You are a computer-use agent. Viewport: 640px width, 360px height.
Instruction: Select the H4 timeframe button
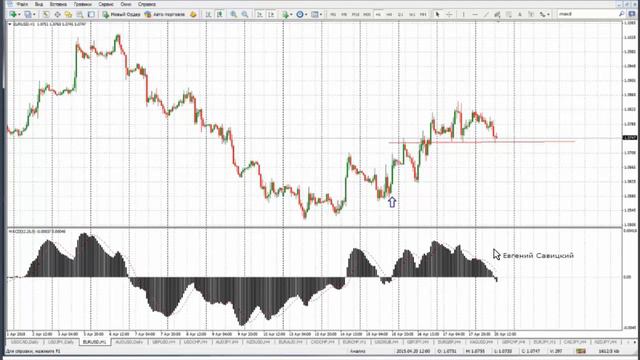pos(389,14)
